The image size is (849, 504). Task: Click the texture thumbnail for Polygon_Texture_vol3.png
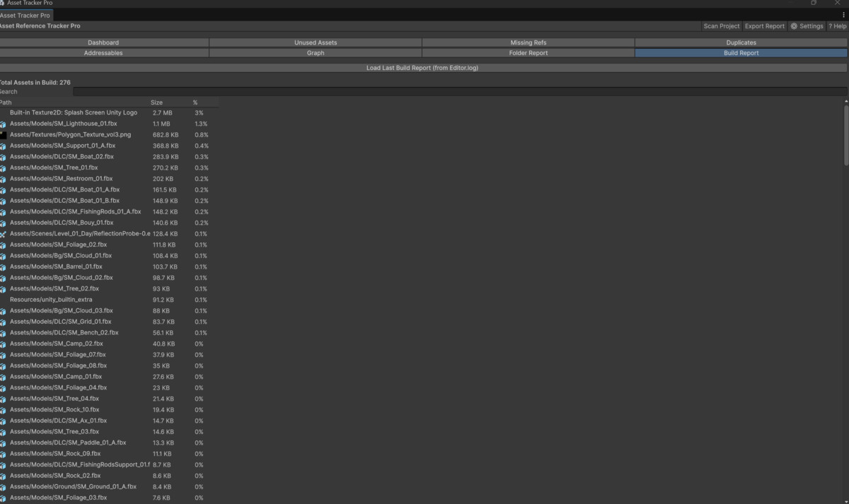4,134
